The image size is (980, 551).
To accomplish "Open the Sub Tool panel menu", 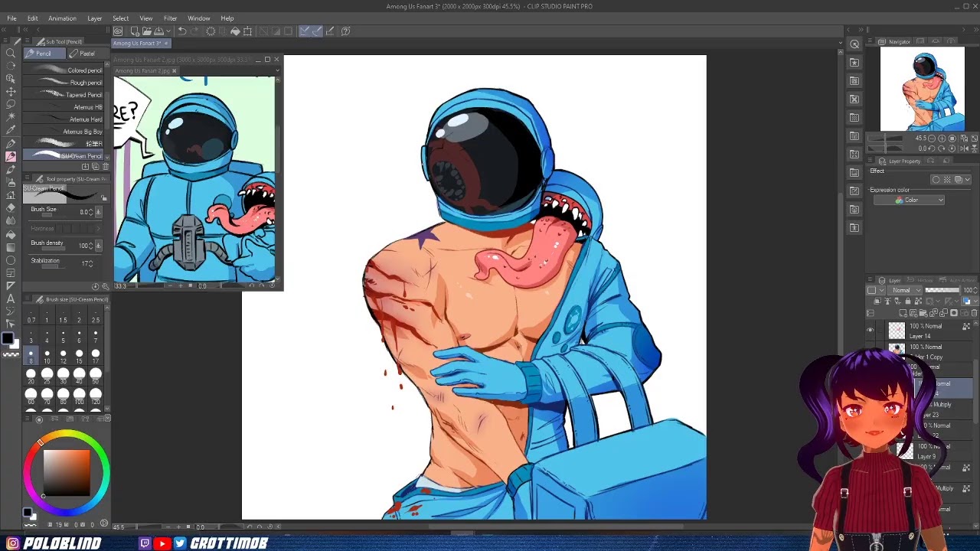I will point(27,41).
